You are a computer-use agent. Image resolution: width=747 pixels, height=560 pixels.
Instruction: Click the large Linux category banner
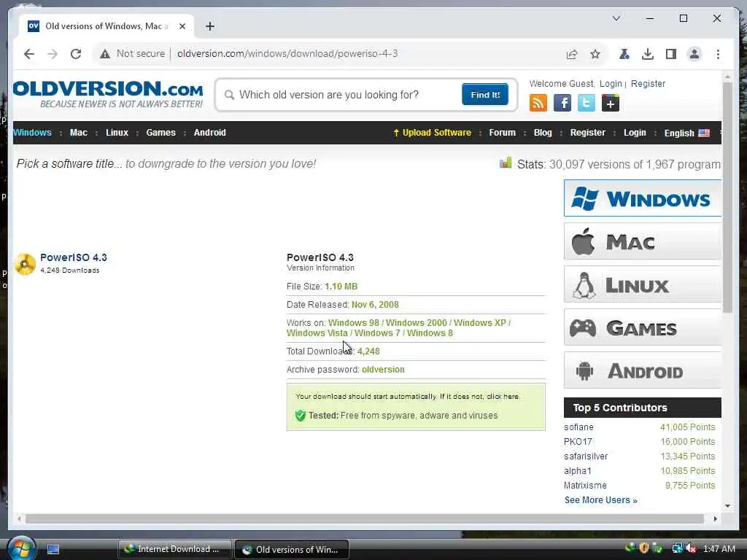[x=642, y=284]
